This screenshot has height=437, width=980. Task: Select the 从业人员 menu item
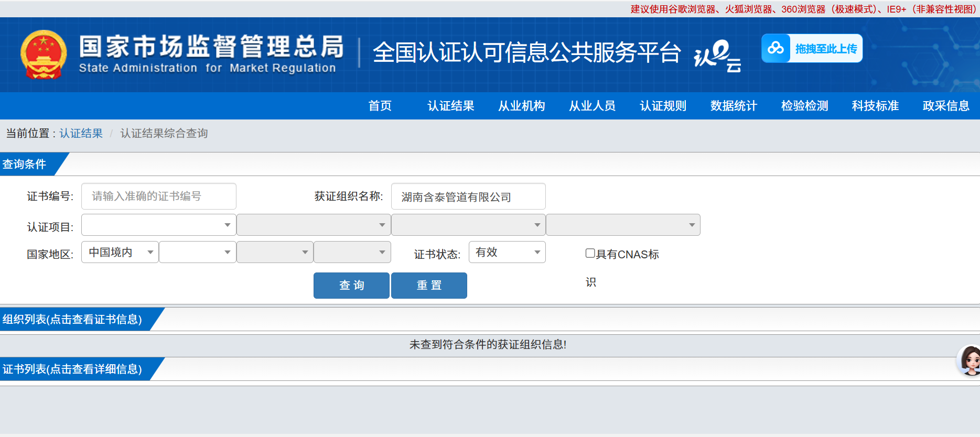[x=593, y=106]
